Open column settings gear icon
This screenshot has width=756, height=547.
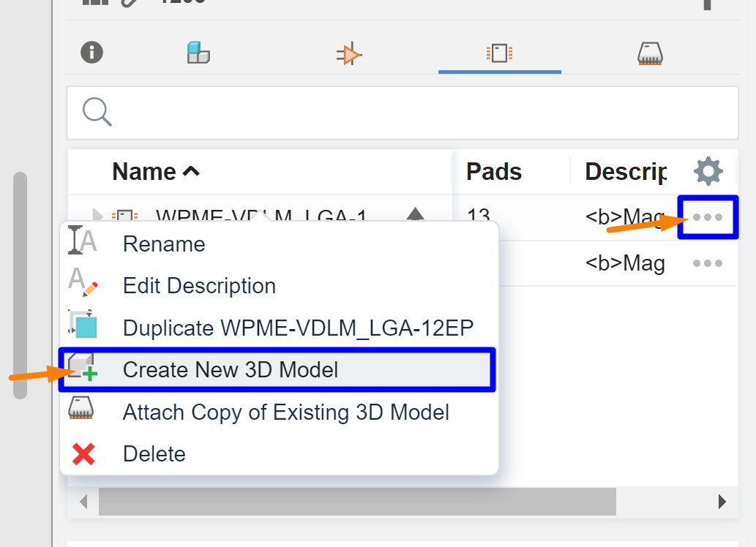[x=708, y=172]
